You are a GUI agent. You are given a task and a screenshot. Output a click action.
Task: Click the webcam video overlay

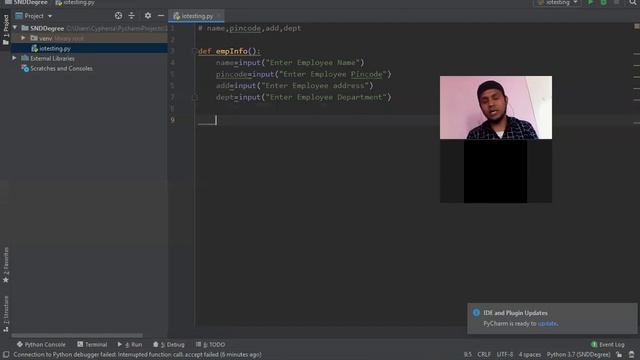coord(496,107)
